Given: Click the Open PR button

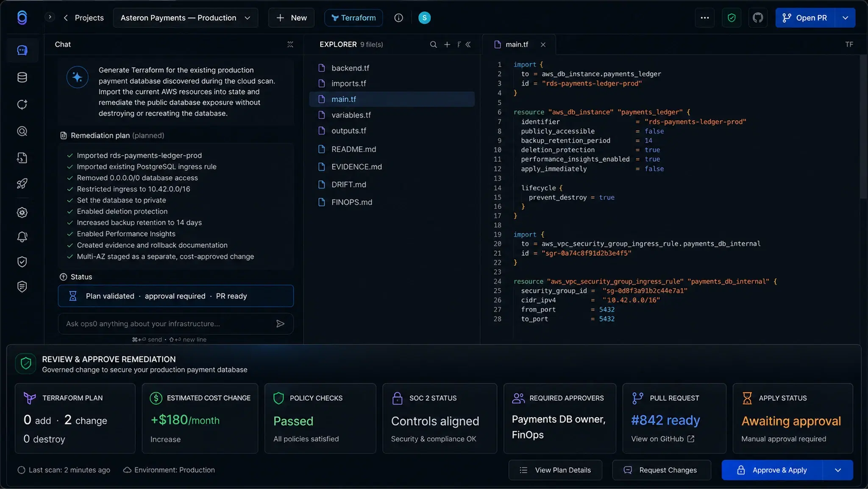Looking at the screenshot, I should pos(805,18).
